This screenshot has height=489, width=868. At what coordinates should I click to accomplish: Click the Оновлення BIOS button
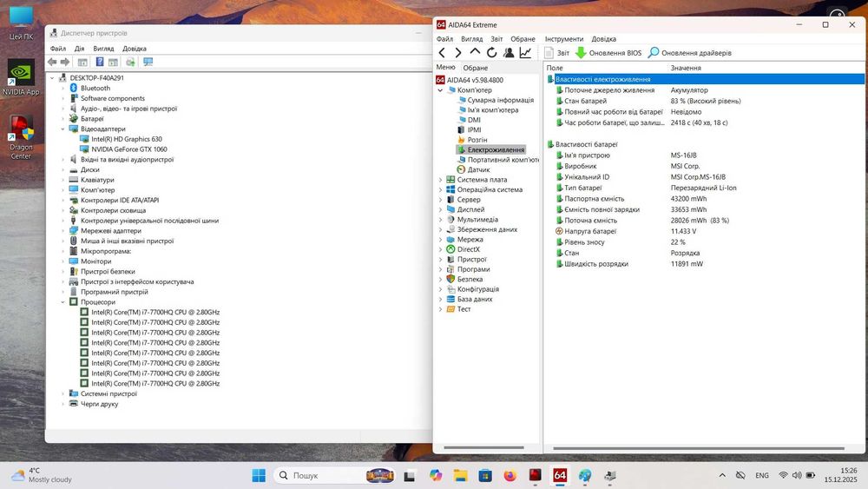click(608, 53)
